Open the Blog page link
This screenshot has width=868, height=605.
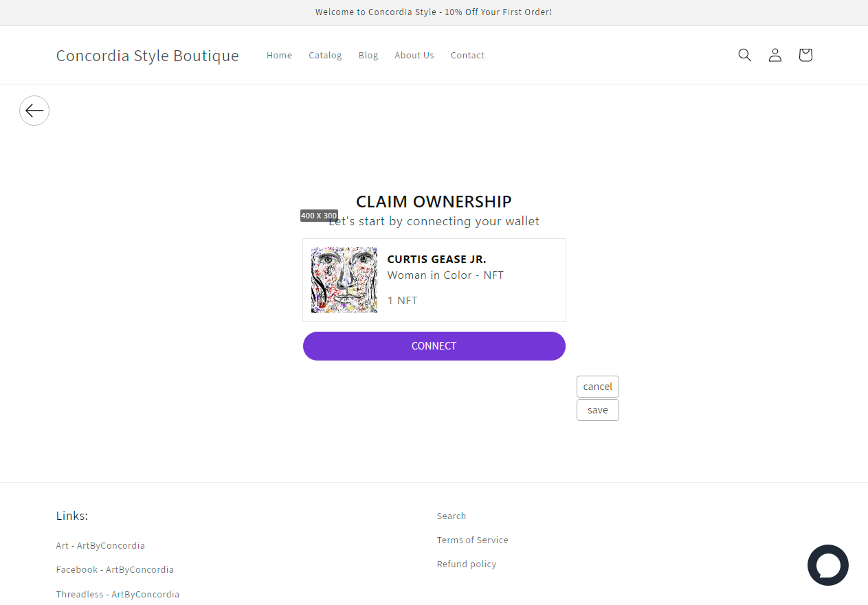pos(368,56)
